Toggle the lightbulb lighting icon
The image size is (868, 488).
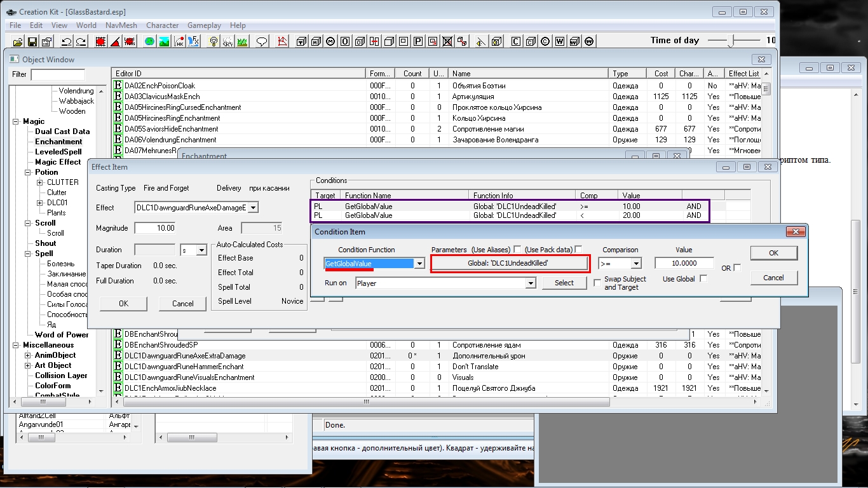click(x=214, y=42)
